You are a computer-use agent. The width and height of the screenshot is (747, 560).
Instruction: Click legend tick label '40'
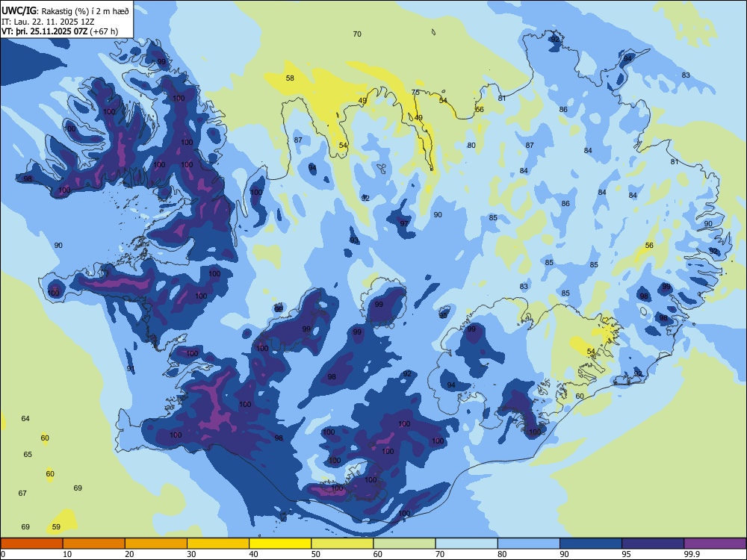coord(254,554)
